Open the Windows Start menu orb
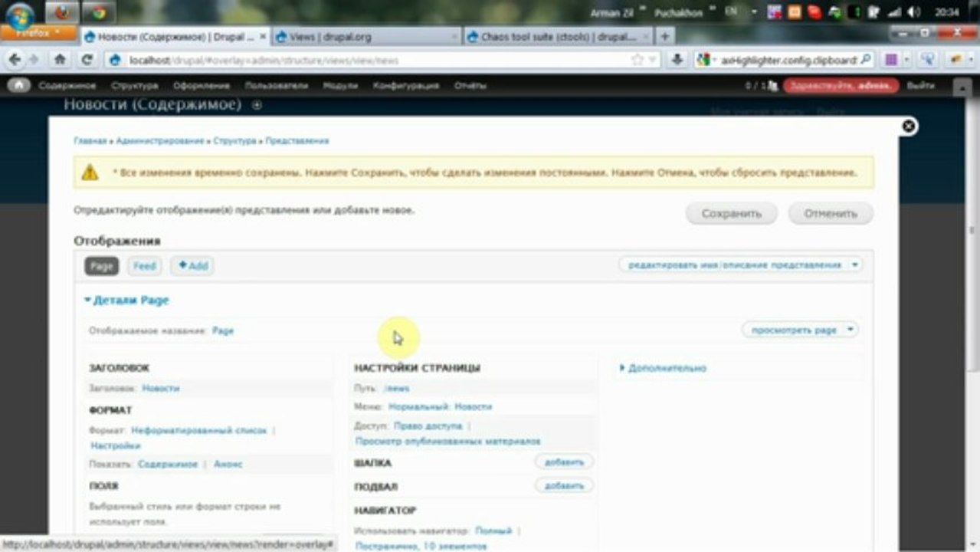 [x=21, y=14]
